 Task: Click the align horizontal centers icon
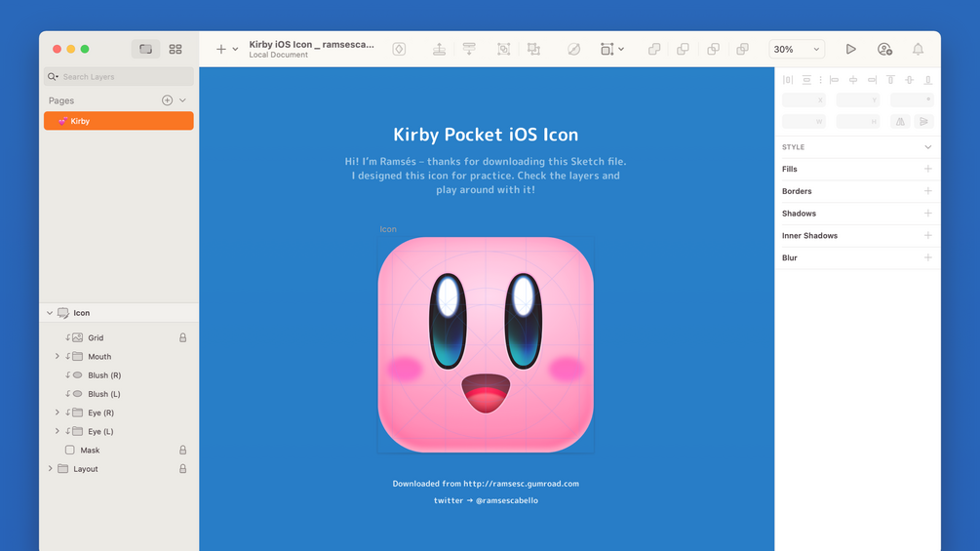pyautogui.click(x=853, y=79)
